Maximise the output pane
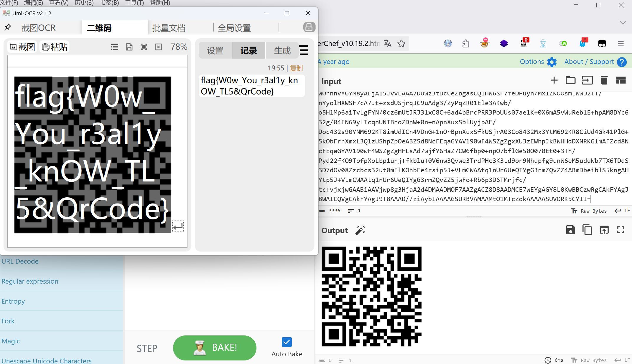The width and height of the screenshot is (632, 364). point(621,230)
